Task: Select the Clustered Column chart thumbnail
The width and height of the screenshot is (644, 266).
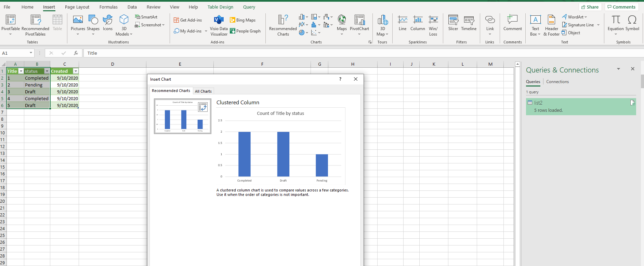Action: [183, 116]
